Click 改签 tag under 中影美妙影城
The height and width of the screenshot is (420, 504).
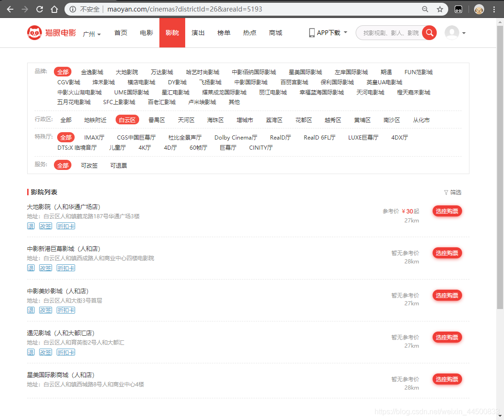[45, 310]
